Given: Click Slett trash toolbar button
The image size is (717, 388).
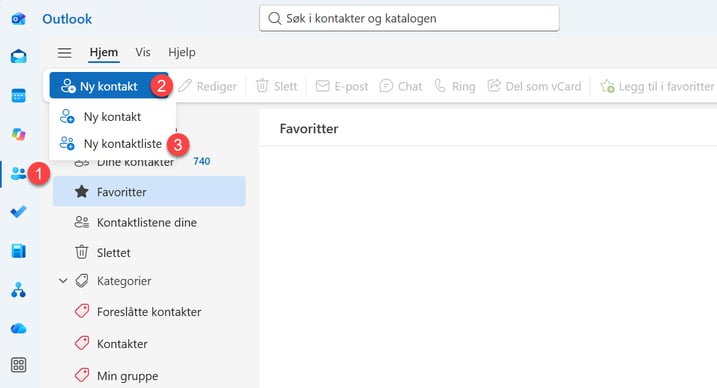Looking at the screenshot, I should 277,86.
